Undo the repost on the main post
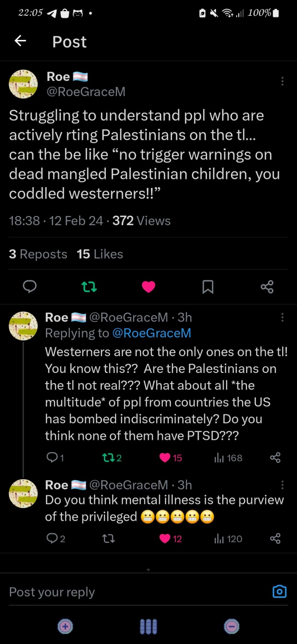 [89, 287]
